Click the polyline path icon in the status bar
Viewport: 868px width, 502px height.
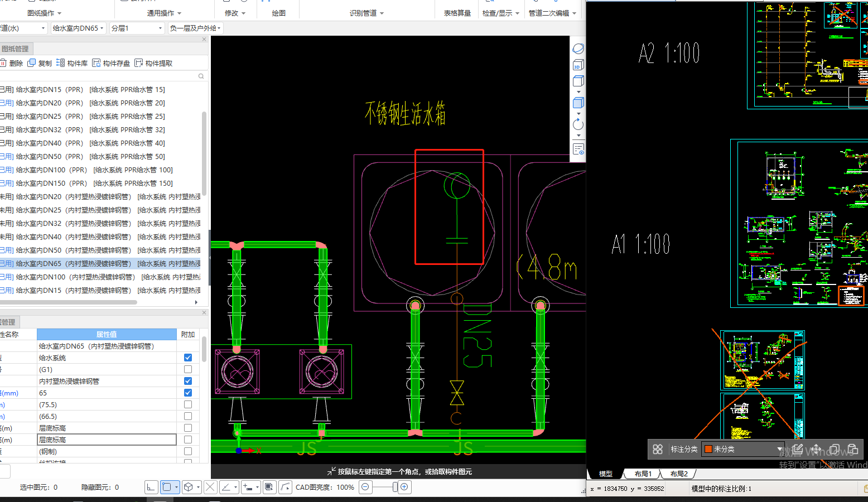click(x=285, y=487)
